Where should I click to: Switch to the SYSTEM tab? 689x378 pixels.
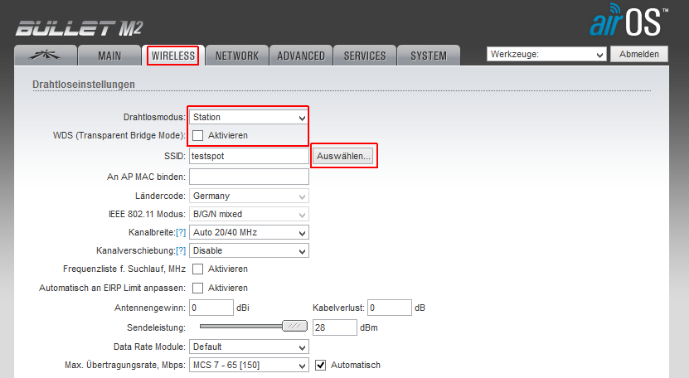point(428,55)
